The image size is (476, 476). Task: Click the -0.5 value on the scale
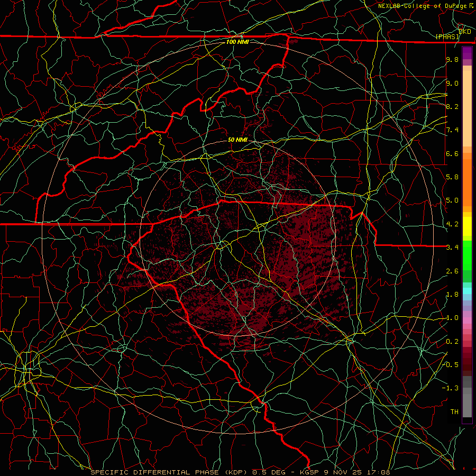tap(450, 364)
